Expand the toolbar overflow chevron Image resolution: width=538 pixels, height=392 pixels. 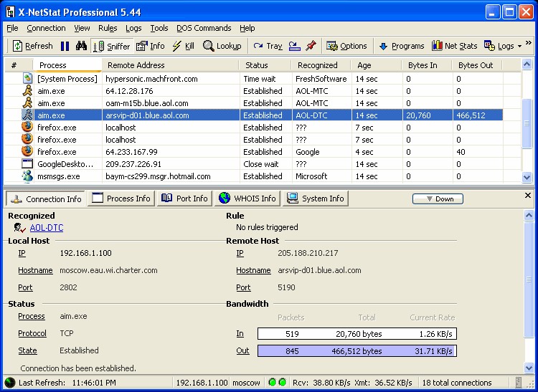coord(529,44)
